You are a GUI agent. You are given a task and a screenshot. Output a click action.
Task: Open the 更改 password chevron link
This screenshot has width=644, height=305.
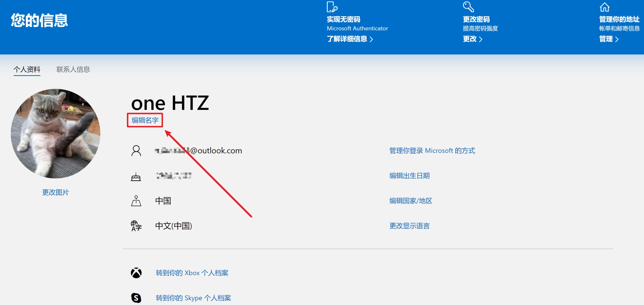472,39
